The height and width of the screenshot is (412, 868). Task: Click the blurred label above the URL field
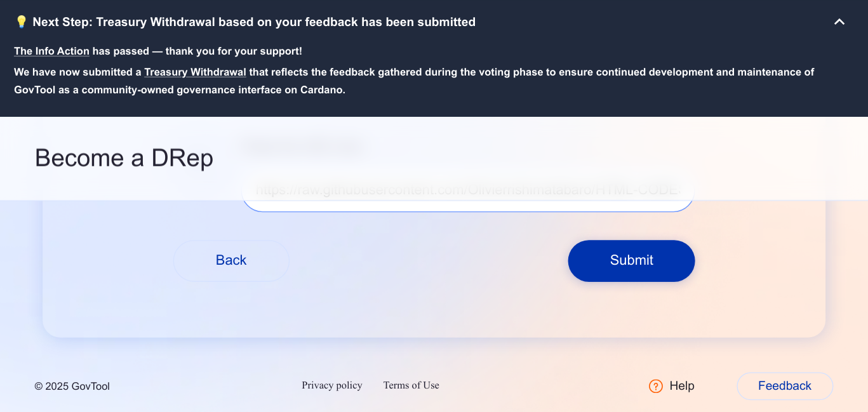tap(304, 147)
